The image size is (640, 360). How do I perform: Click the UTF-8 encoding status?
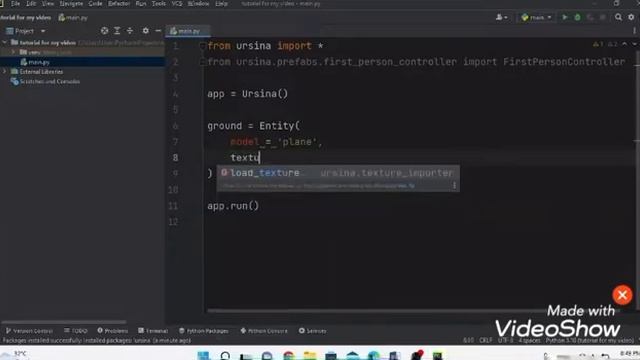coord(505,340)
